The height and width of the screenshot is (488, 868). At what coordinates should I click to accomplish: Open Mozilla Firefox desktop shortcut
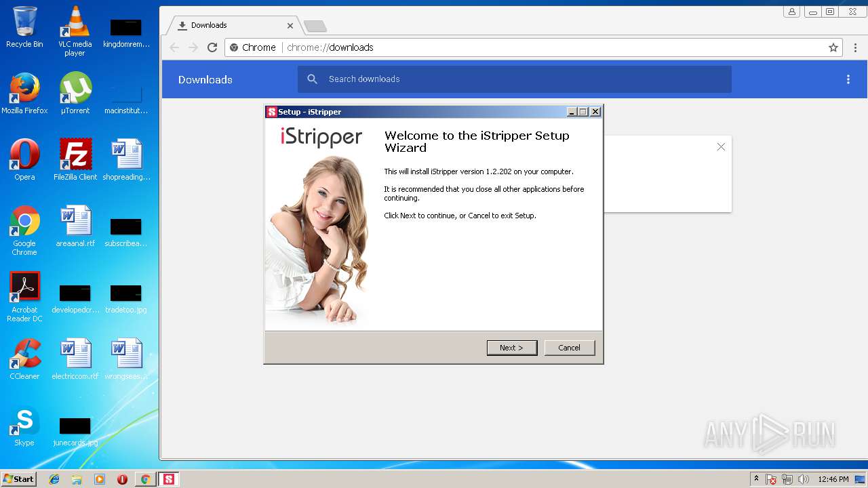(24, 94)
